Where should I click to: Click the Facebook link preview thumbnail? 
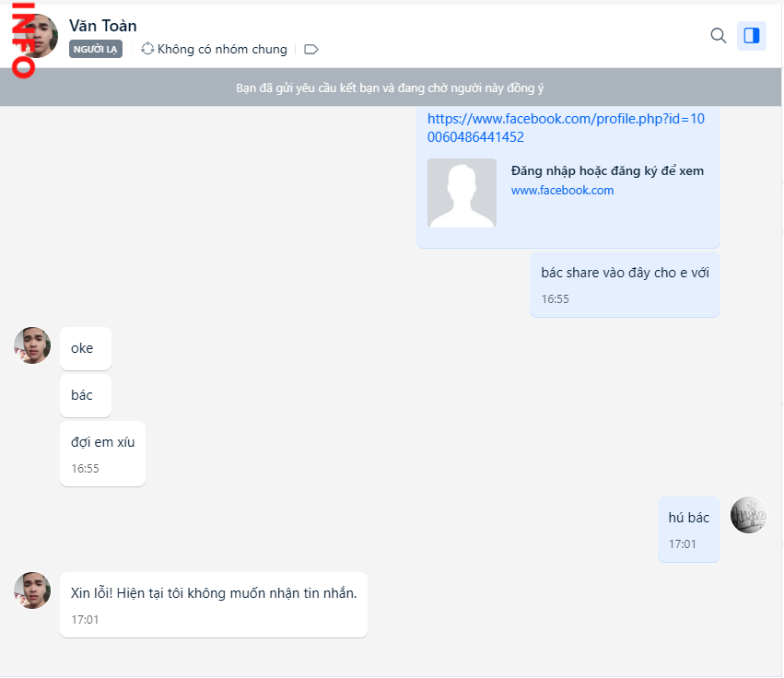462,193
